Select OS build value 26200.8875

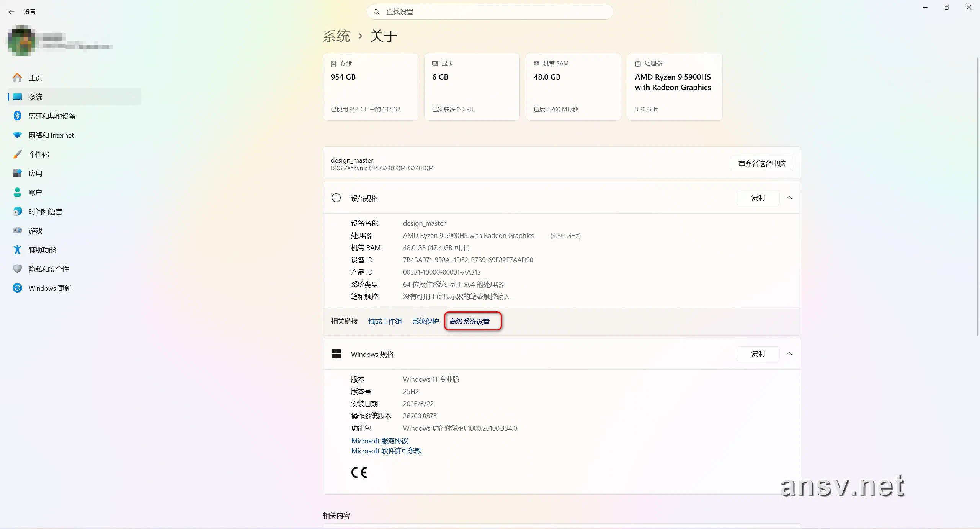[x=420, y=416]
